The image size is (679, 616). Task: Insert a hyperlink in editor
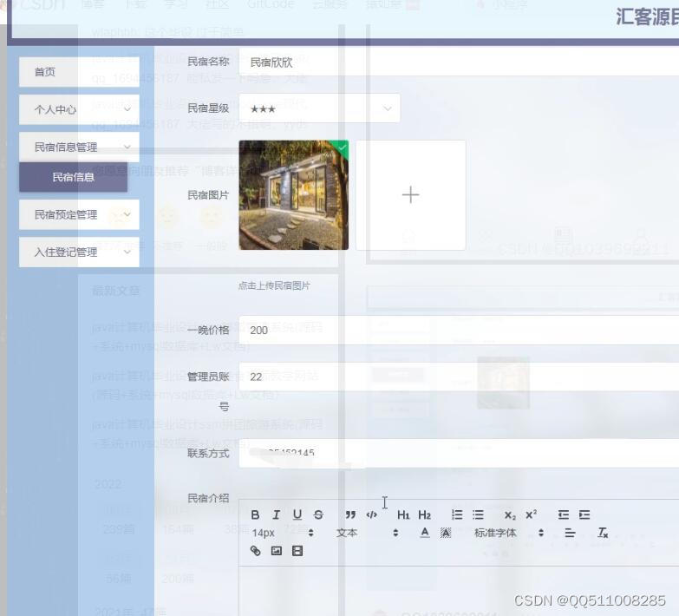click(x=255, y=551)
